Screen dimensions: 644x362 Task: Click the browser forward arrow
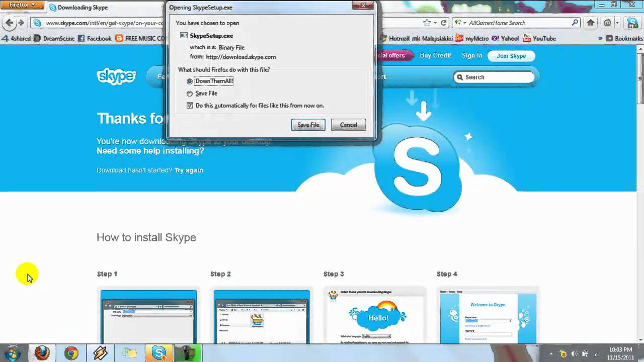tap(21, 23)
